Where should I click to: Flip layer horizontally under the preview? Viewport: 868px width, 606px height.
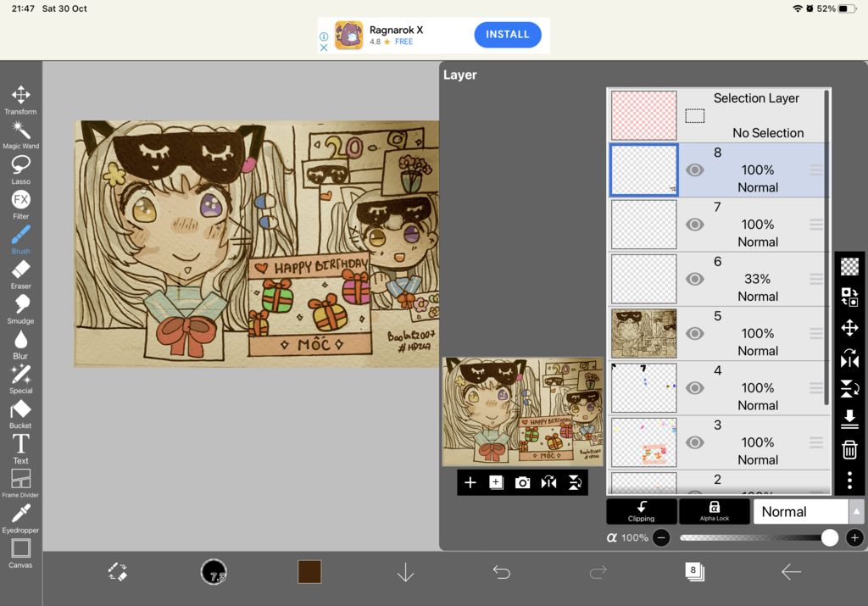pos(548,482)
